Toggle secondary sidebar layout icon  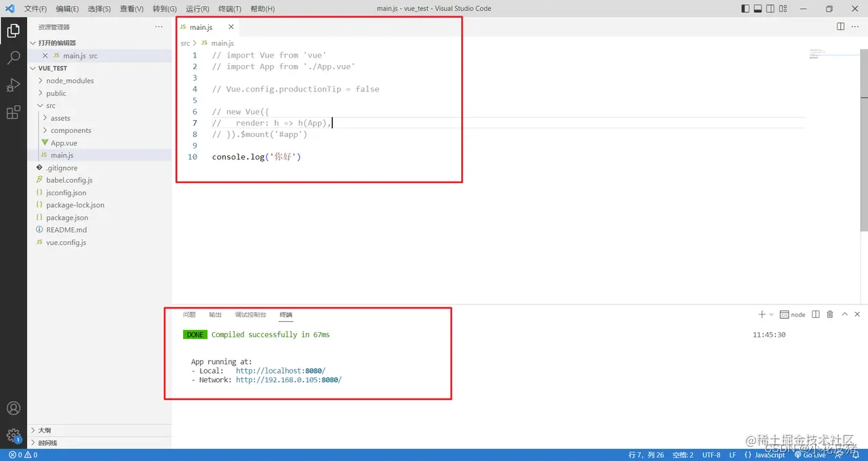pos(770,9)
